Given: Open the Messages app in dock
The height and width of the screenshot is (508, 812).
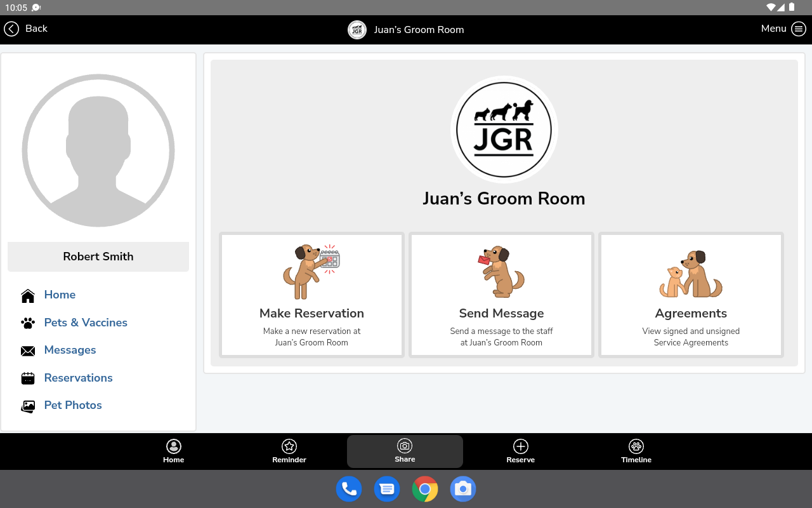Looking at the screenshot, I should 387,489.
